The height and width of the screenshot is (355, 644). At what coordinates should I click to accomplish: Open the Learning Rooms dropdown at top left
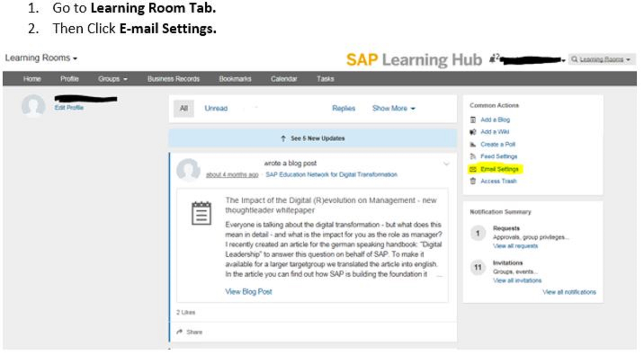[41, 58]
